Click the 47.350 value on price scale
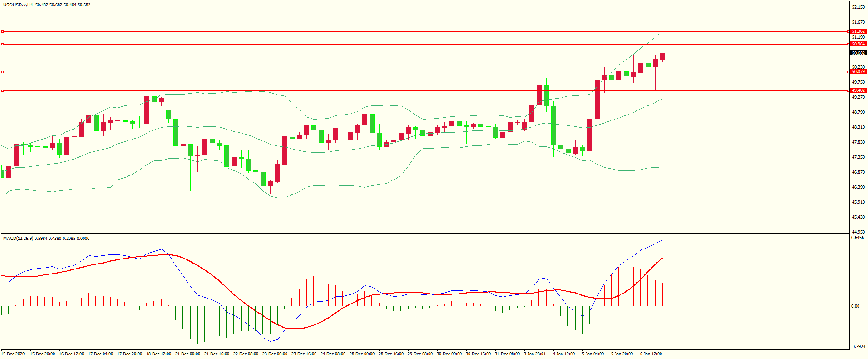This screenshot has height=359, width=868. pyautogui.click(x=858, y=157)
